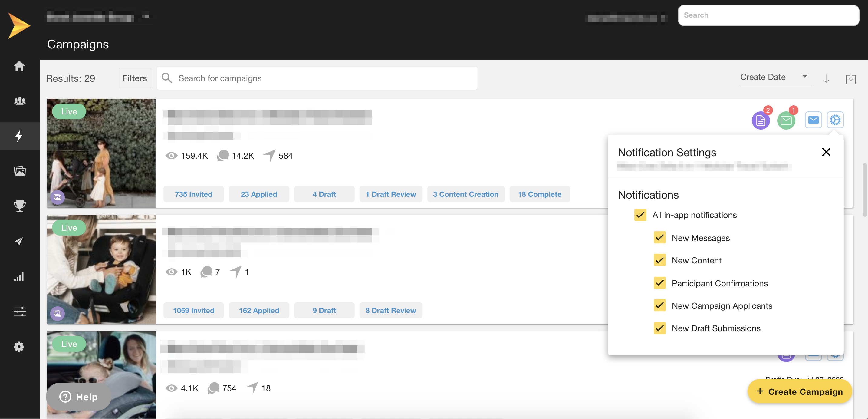The height and width of the screenshot is (419, 868).
Task: Click the magnifier icon in campaign search
Action: click(x=167, y=78)
